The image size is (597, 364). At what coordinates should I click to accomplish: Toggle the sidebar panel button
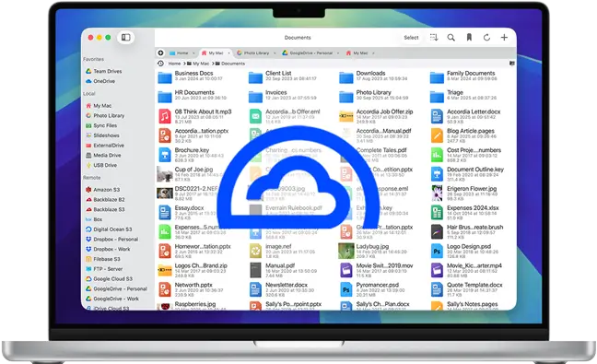(x=125, y=37)
